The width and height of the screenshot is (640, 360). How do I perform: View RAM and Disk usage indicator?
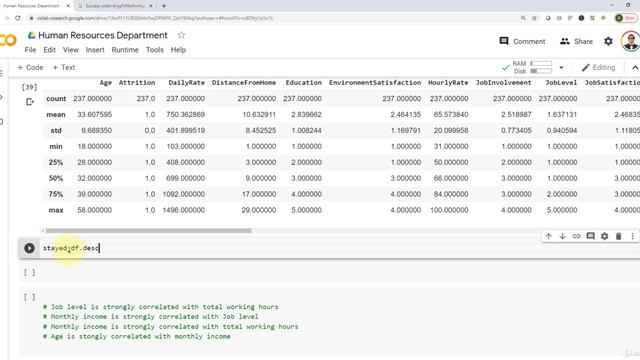point(533,67)
